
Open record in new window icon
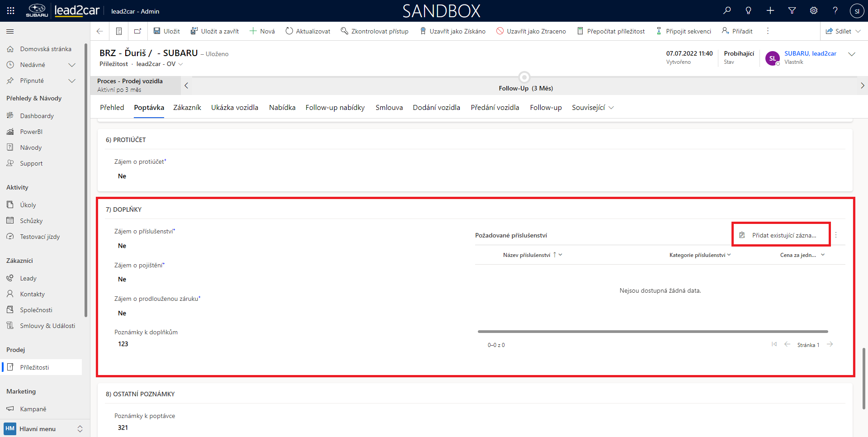(137, 31)
